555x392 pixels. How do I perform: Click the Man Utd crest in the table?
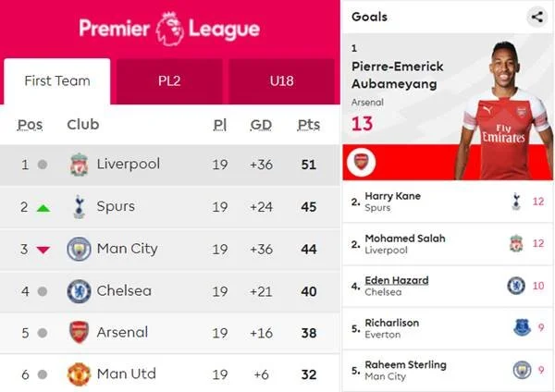pyautogui.click(x=79, y=374)
